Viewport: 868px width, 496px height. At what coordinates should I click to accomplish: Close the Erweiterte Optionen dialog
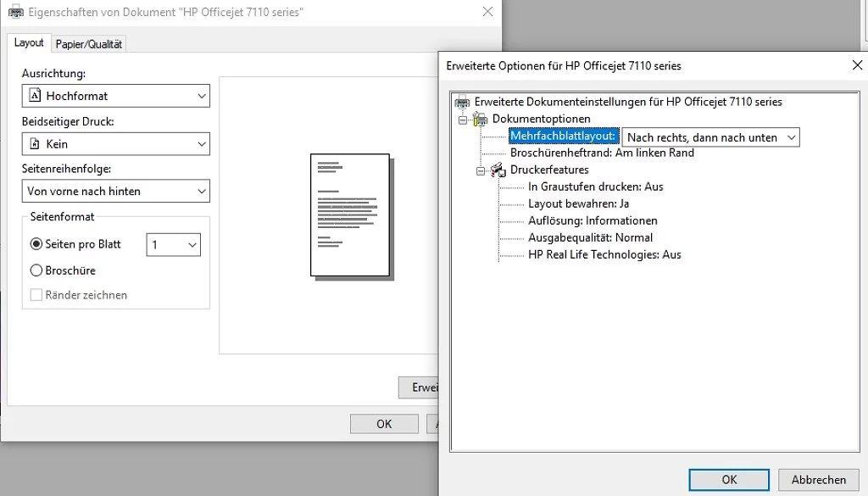click(857, 65)
